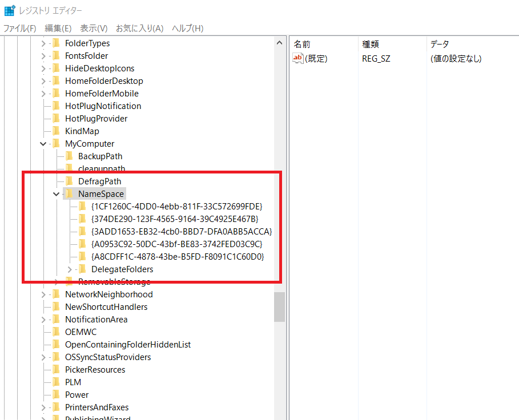
Task: Click folder icon of {A8CDFF1C-4878-43be-B5FD-F8091C1C60D0}
Action: click(82, 257)
